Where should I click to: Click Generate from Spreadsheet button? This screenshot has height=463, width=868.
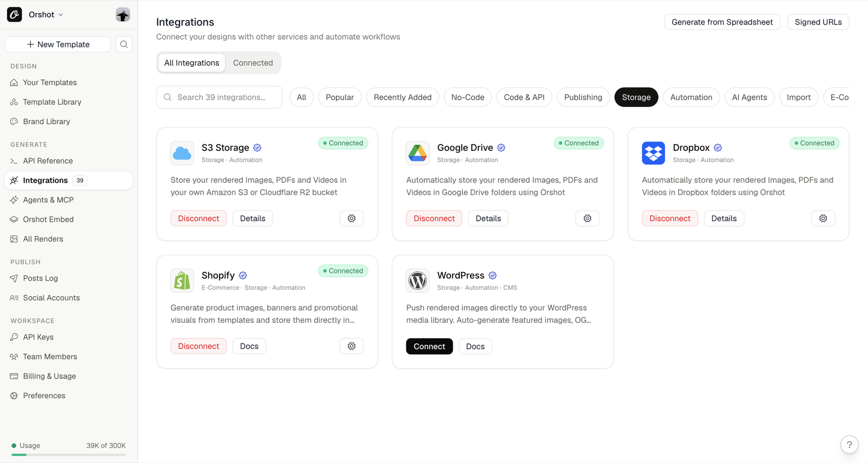[722, 22]
